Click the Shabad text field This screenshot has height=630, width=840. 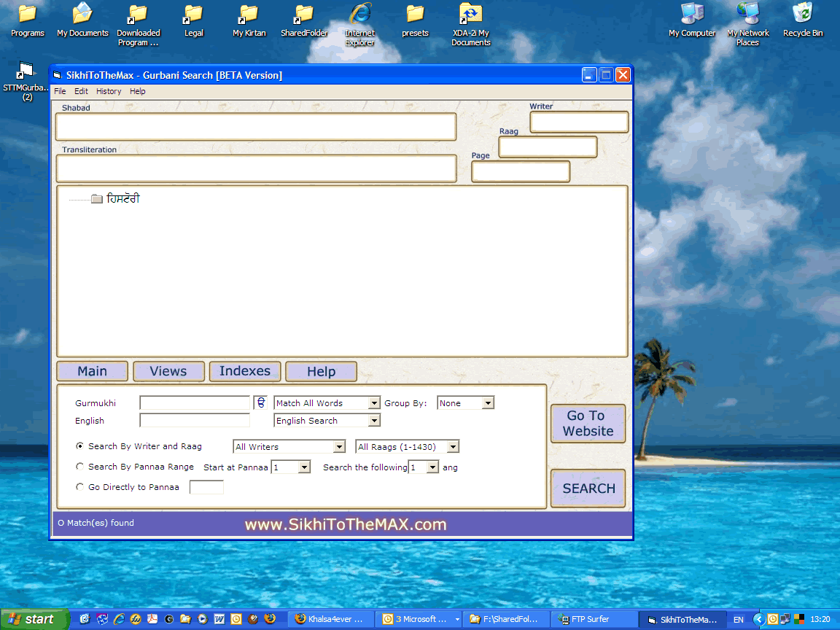point(256,127)
